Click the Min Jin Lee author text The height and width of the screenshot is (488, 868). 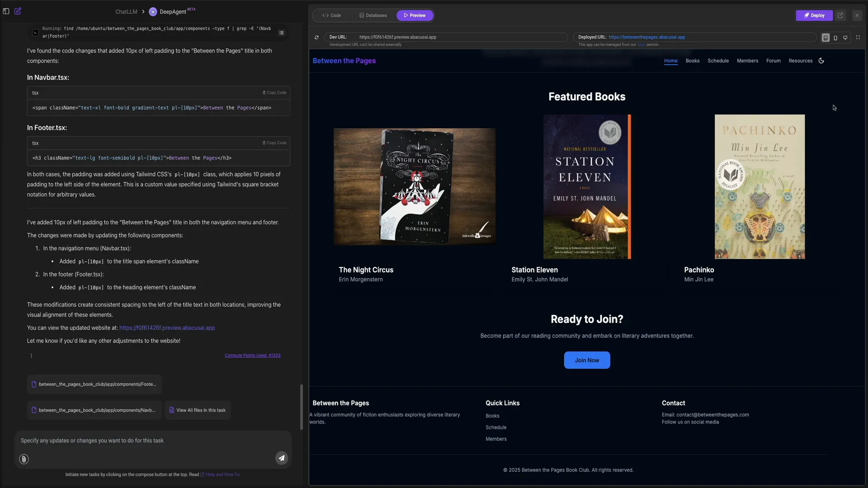click(698, 280)
